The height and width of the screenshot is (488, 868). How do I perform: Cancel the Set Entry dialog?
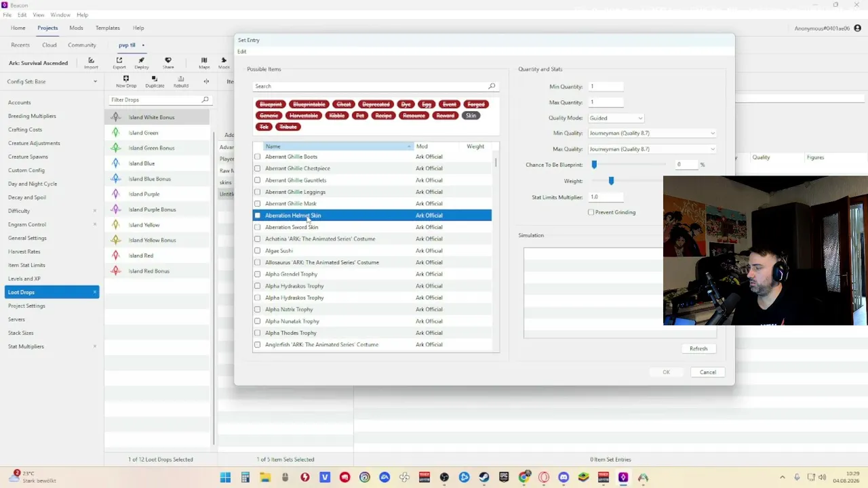708,372
